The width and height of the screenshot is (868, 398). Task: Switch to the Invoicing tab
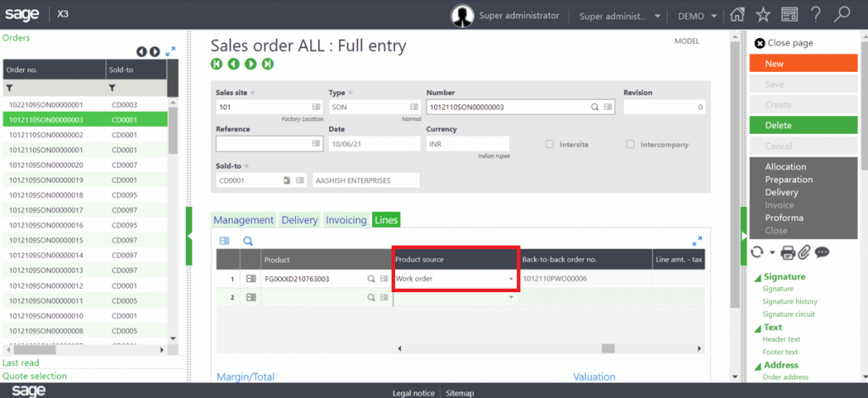pos(346,220)
